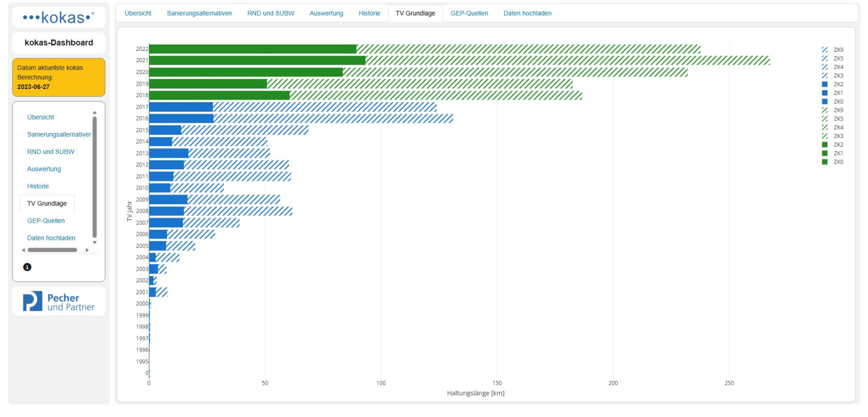Go to Auswertung in the sidebar
Screen dimensions: 868x417
pos(44,169)
